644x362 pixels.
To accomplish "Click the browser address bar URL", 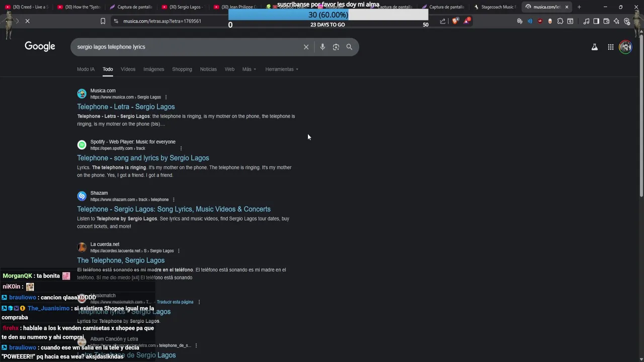I will (162, 21).
